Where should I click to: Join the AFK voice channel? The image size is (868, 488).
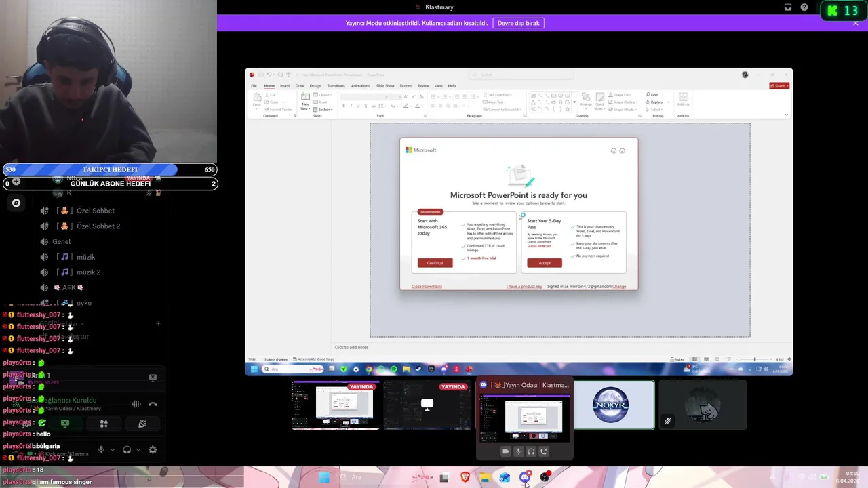68,287
